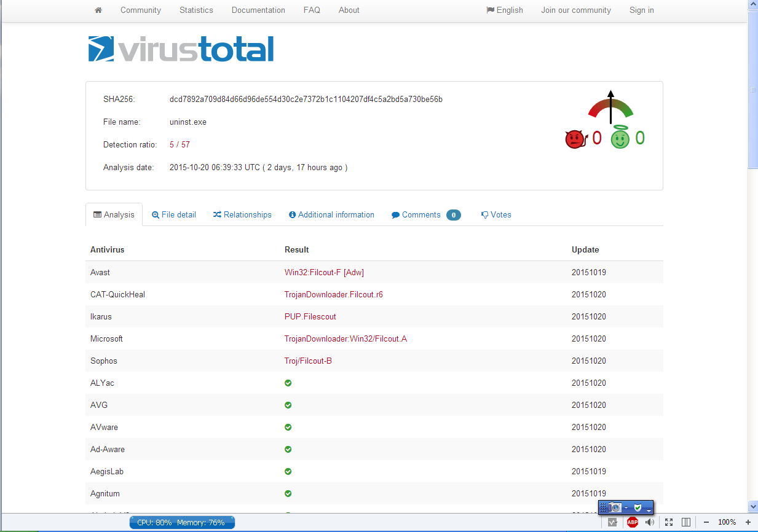Viewport: 758px width, 532px height.
Task: Open the activity monitor status icon
Action: click(612, 522)
